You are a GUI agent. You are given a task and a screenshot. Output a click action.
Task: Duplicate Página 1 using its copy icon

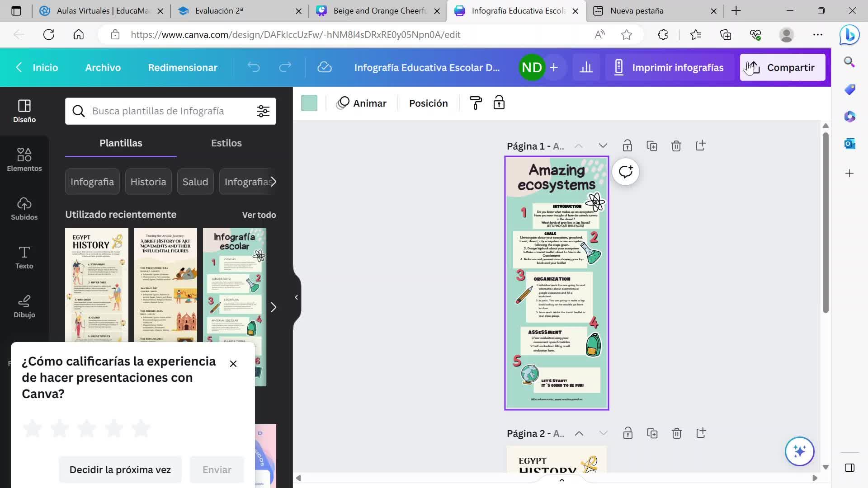651,146
